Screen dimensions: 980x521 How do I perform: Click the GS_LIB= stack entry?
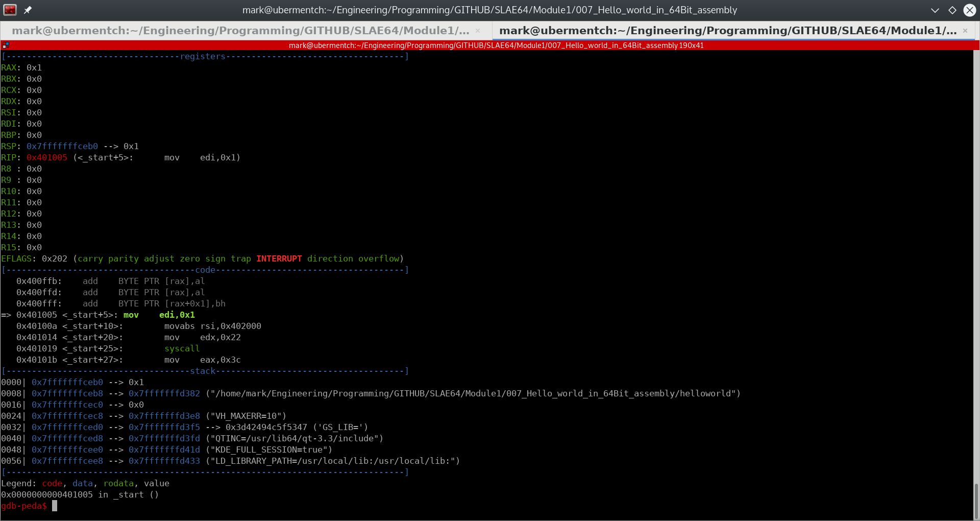[340, 427]
